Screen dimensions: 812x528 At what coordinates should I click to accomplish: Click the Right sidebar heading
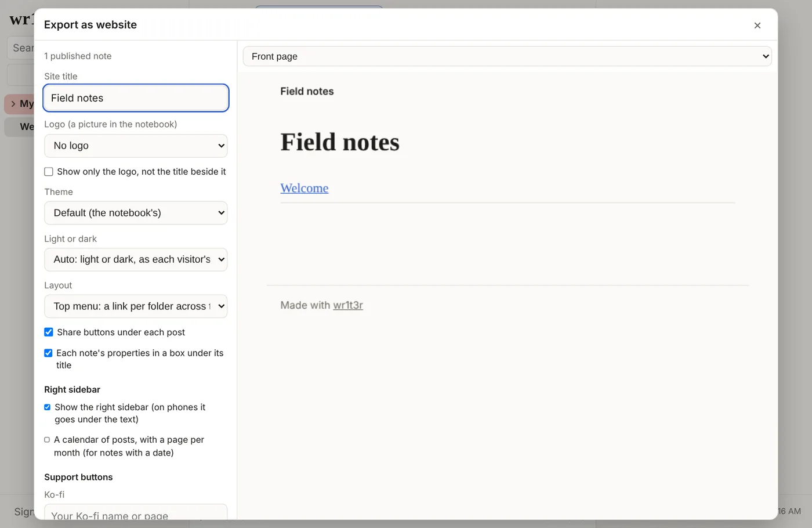point(72,389)
